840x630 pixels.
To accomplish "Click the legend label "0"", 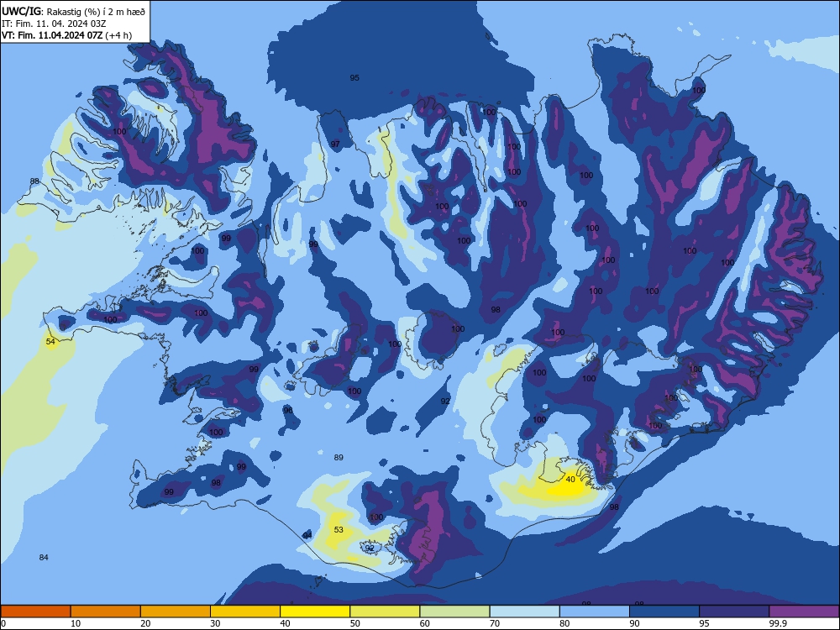I will (3, 623).
